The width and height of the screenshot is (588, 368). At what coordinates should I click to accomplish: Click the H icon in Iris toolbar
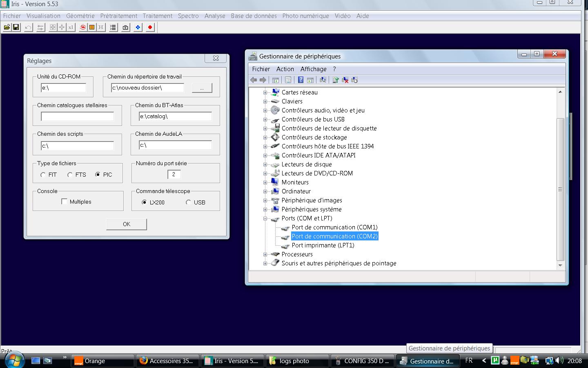[x=101, y=27]
